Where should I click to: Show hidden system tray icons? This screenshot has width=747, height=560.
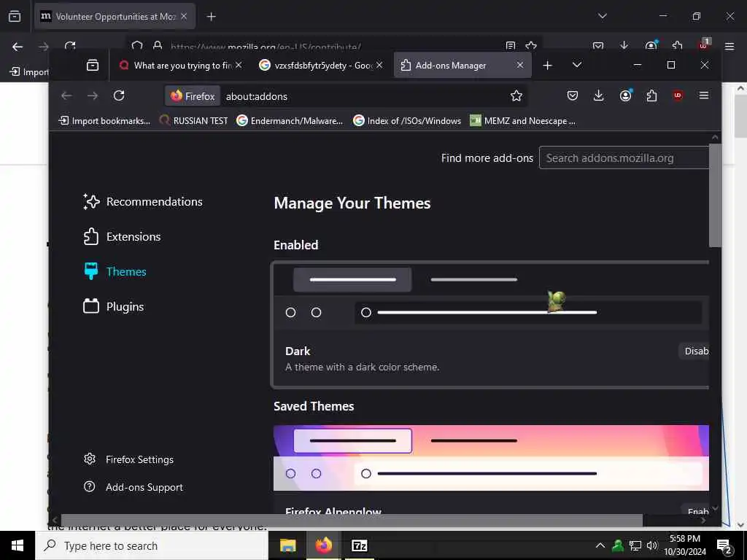pyautogui.click(x=600, y=545)
